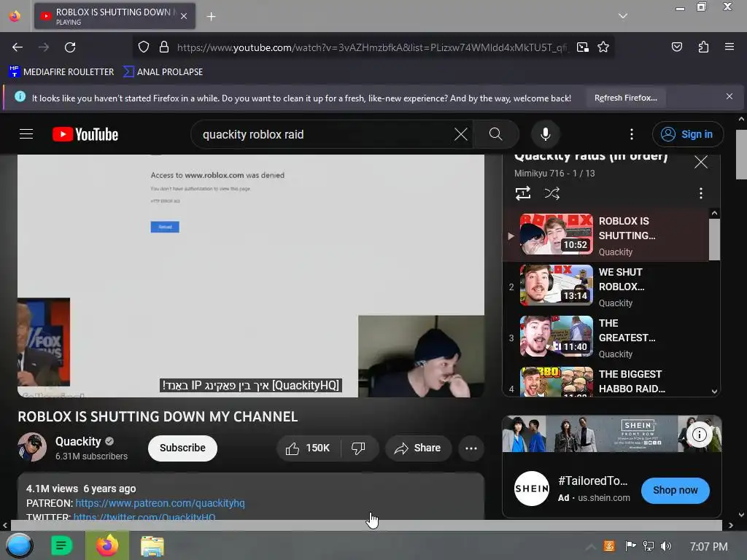Share the video
747x560 pixels.
pyautogui.click(x=418, y=448)
